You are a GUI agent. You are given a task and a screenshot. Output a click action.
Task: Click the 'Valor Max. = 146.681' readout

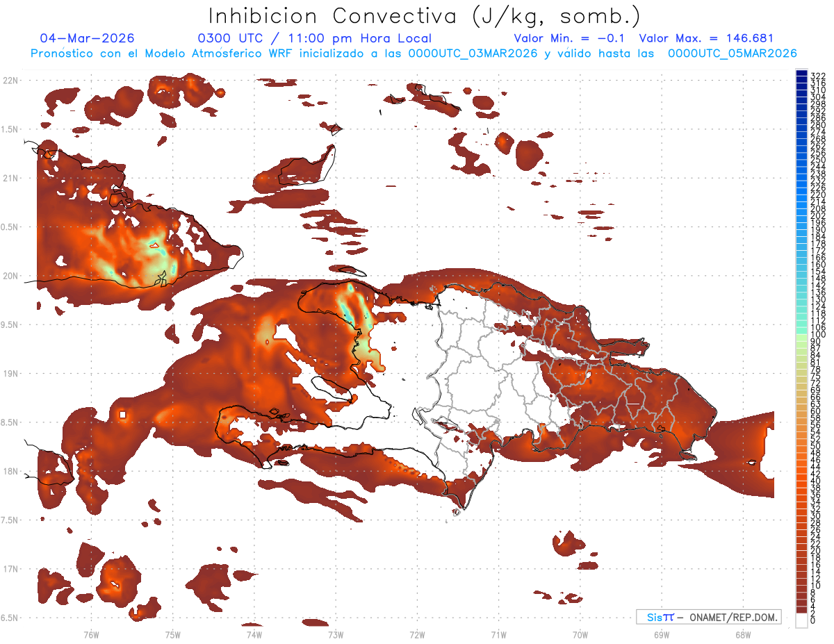click(706, 38)
